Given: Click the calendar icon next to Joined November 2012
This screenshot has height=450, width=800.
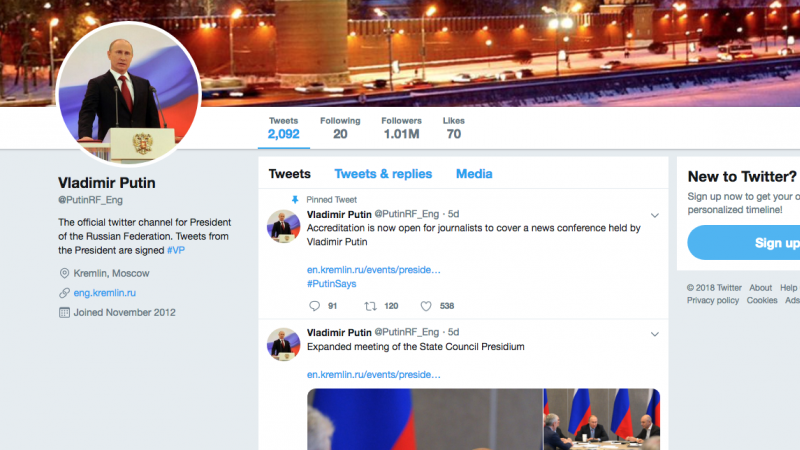Looking at the screenshot, I should tap(64, 313).
